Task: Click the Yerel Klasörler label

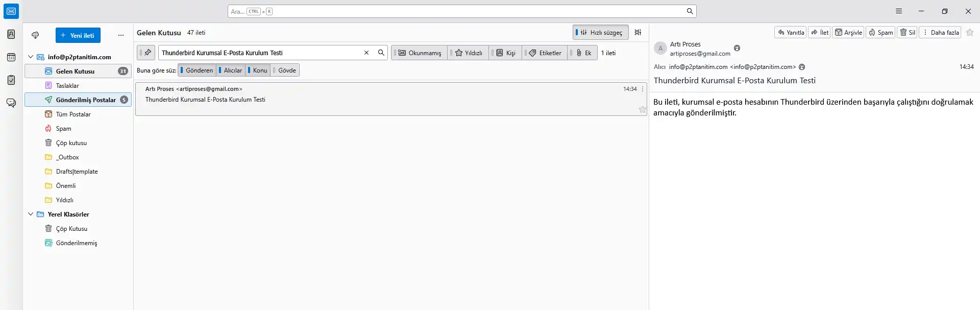Action: (68, 214)
